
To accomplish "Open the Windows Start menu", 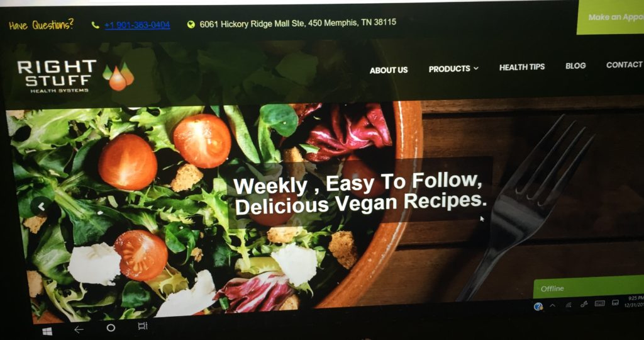I will [47, 331].
